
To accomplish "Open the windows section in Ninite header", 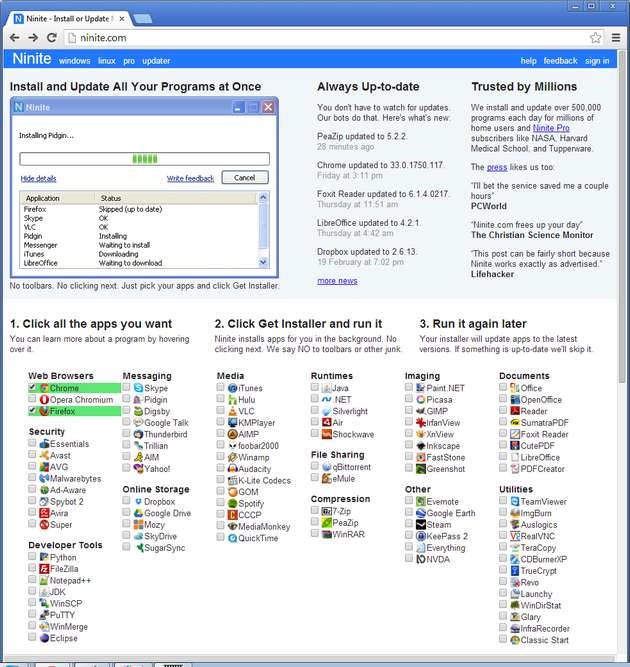I will [x=74, y=61].
